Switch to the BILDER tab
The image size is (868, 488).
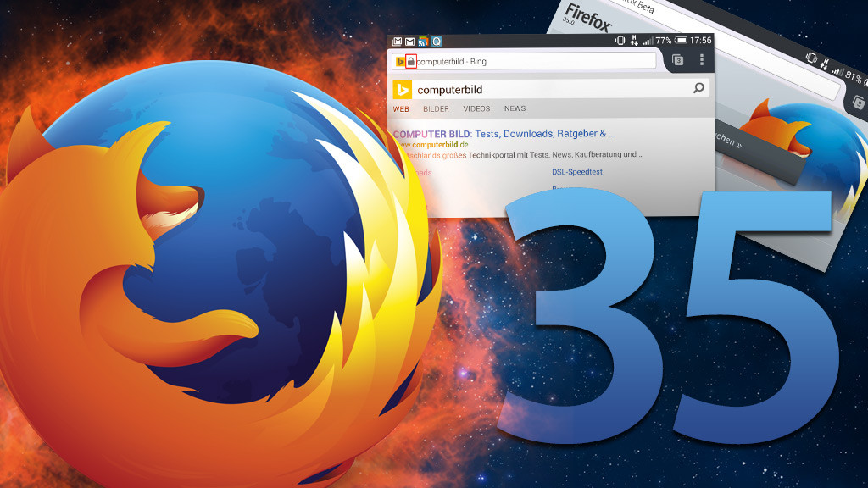tap(436, 109)
